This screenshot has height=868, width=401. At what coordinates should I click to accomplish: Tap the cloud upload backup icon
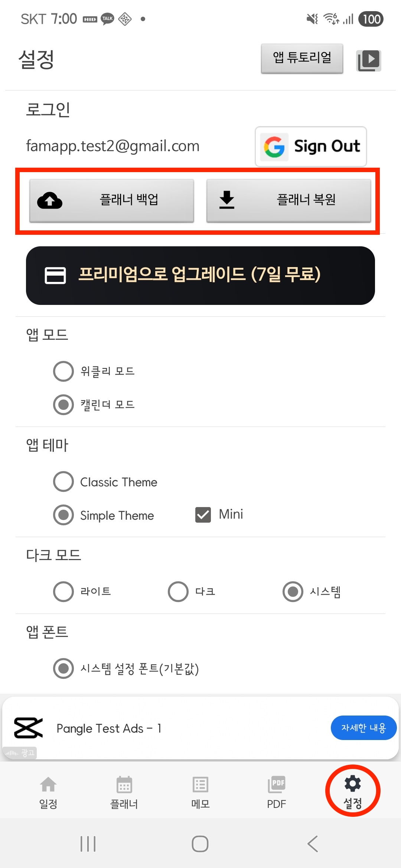[50, 200]
